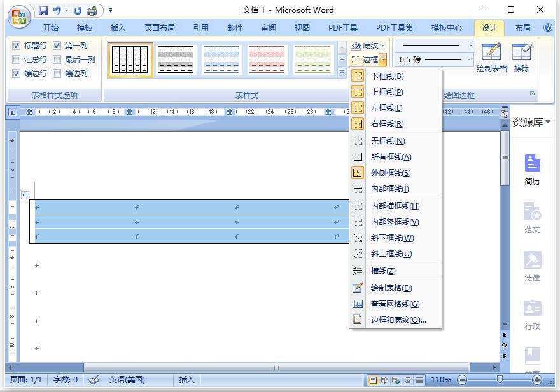This screenshot has width=560, height=392.
Task: Redo using quick access toolbar icon
Action: point(78,11)
